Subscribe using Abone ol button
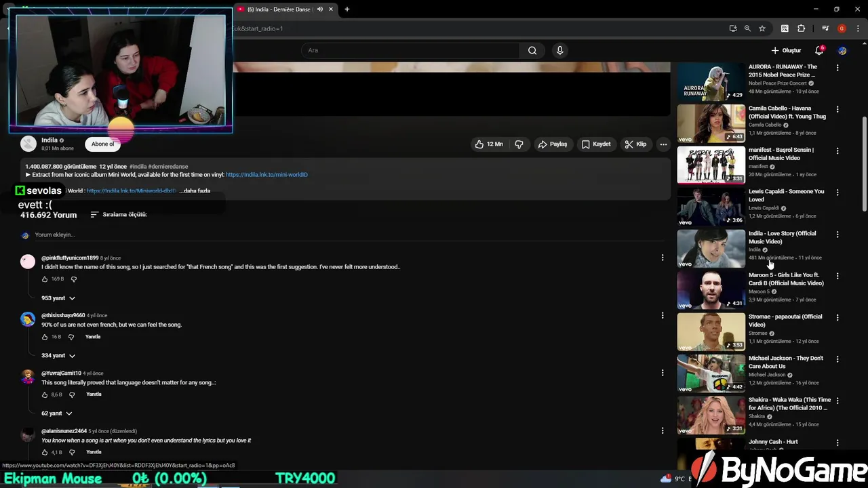868x488 pixels. 103,144
